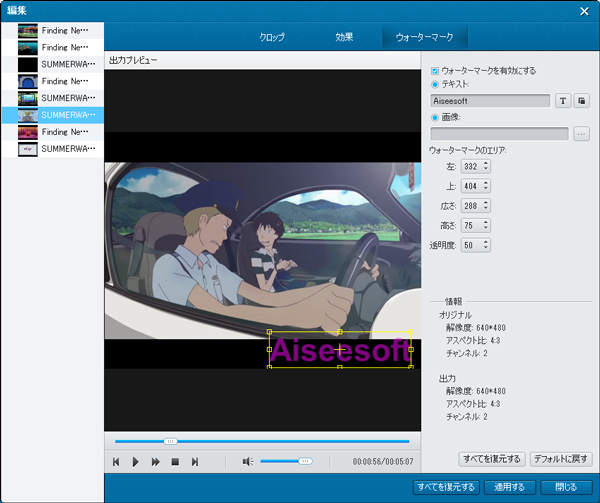Switch to the クロップ tab

(x=272, y=37)
